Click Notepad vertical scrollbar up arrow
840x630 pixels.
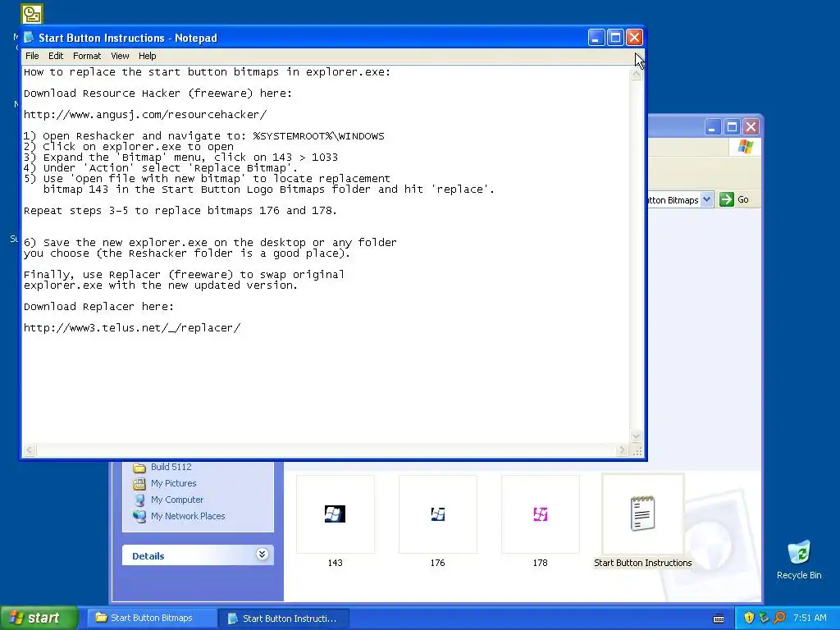[x=637, y=75]
